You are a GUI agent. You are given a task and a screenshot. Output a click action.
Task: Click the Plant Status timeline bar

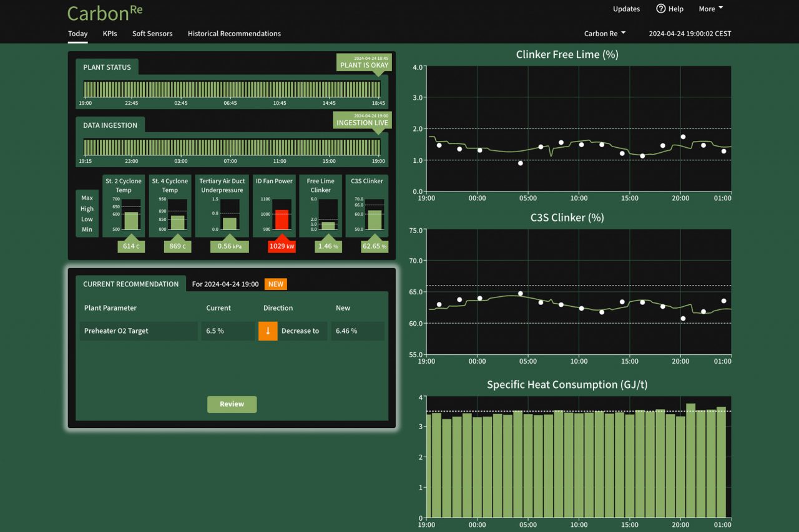232,89
